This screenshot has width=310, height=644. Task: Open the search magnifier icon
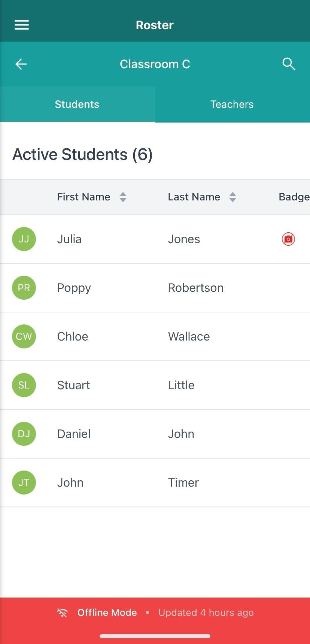tap(289, 64)
